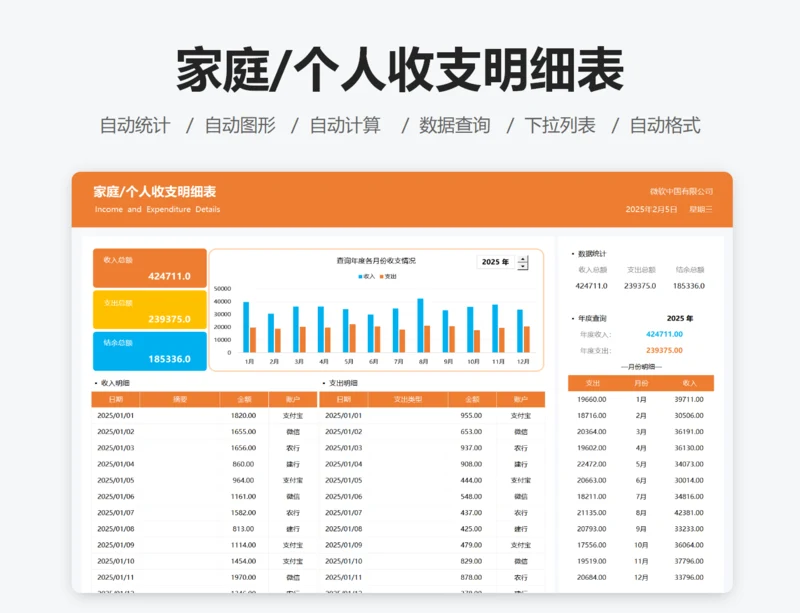The height and width of the screenshot is (613, 800).
Task: Click the year spinner down arrow
Action: [x=522, y=266]
